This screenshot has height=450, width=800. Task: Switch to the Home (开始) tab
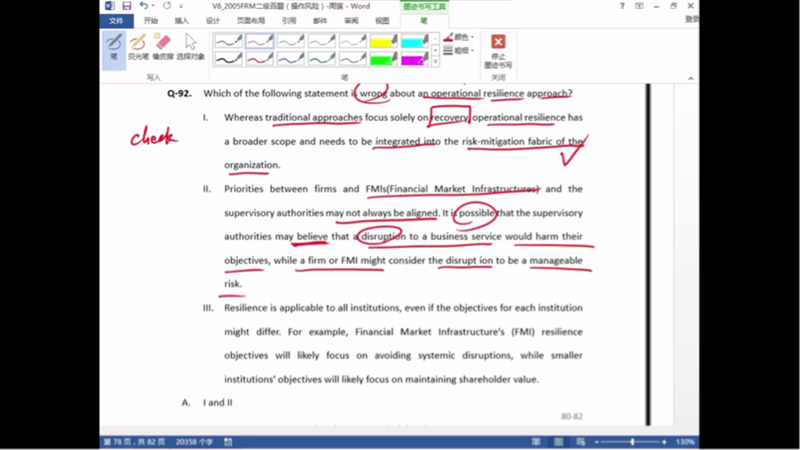tap(151, 21)
